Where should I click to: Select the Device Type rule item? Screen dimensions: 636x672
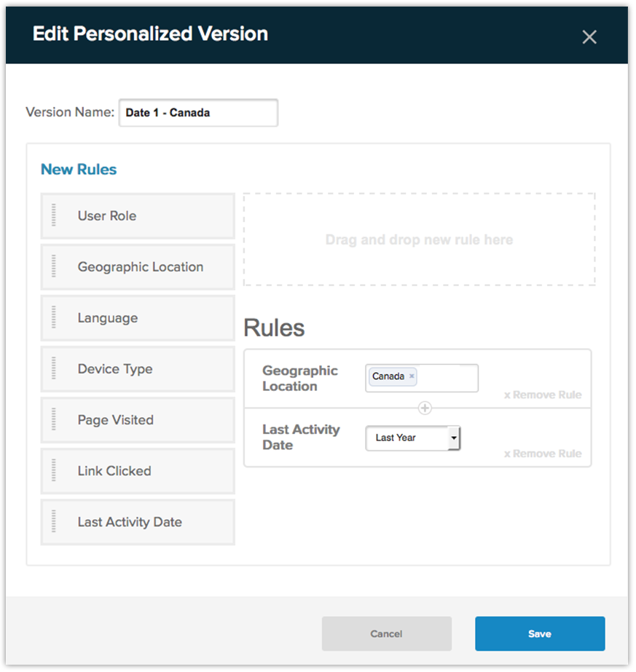pyautogui.click(x=138, y=368)
